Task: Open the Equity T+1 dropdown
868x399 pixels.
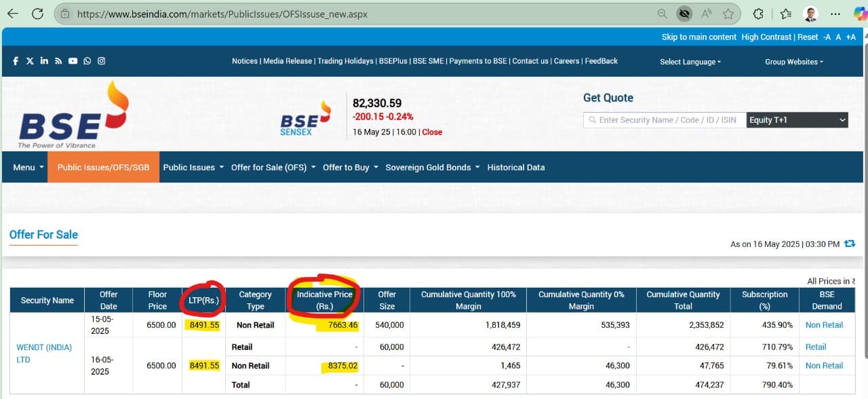Action: coord(797,120)
